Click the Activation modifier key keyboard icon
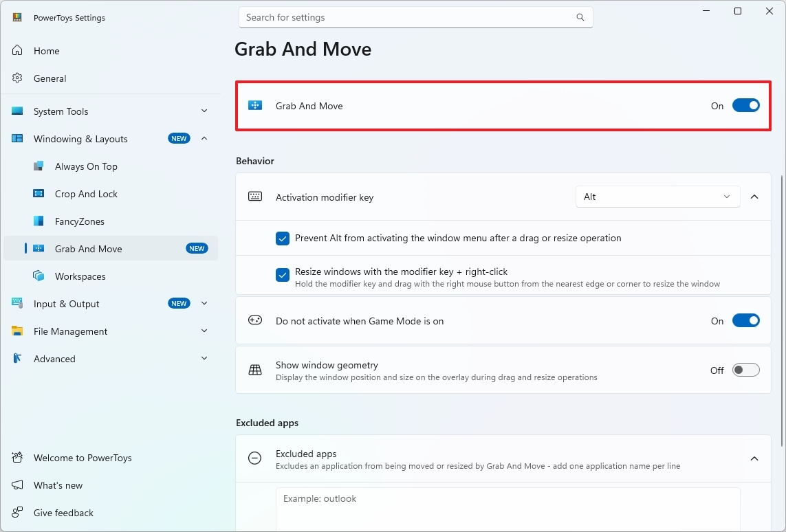Screen dimensions: 786x532 [x=255, y=197]
